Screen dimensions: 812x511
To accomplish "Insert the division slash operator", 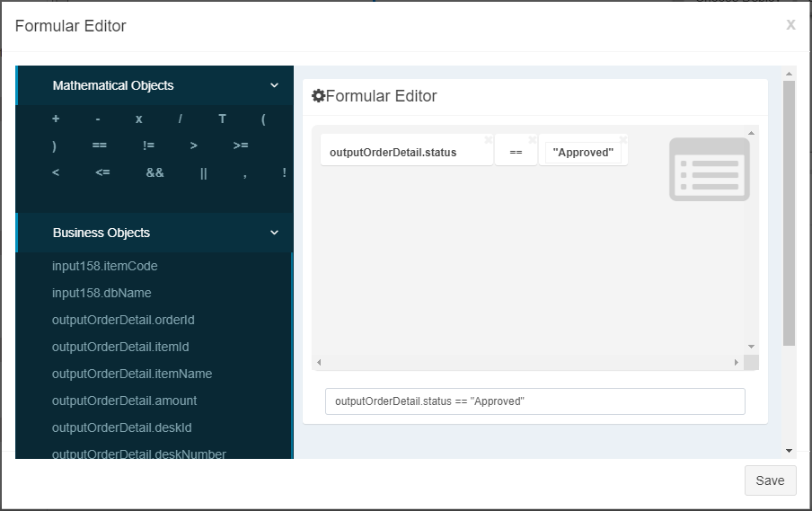I will 181,119.
